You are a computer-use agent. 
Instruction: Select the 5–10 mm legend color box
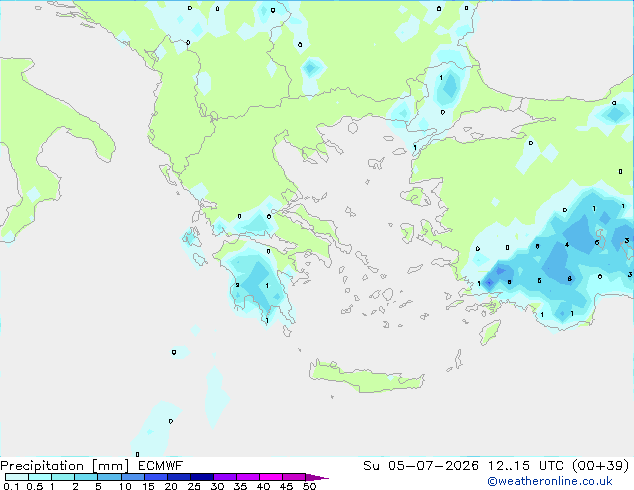pyautogui.click(x=109, y=477)
